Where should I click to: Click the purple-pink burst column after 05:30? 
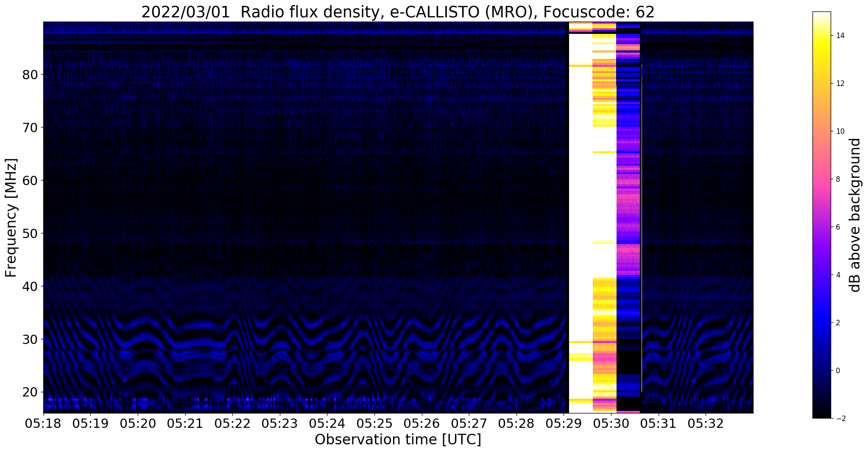click(x=628, y=217)
